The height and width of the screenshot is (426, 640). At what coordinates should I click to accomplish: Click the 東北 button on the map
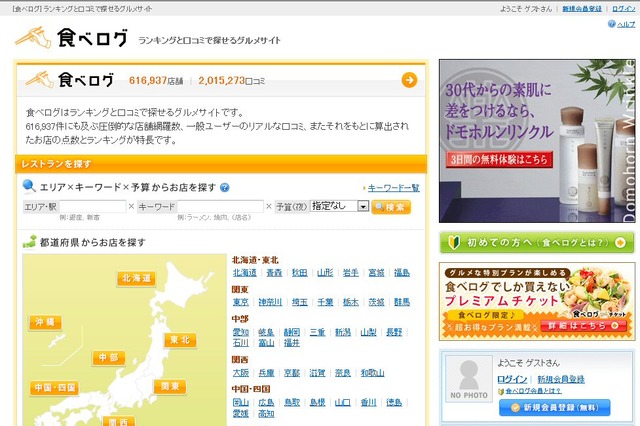180,340
